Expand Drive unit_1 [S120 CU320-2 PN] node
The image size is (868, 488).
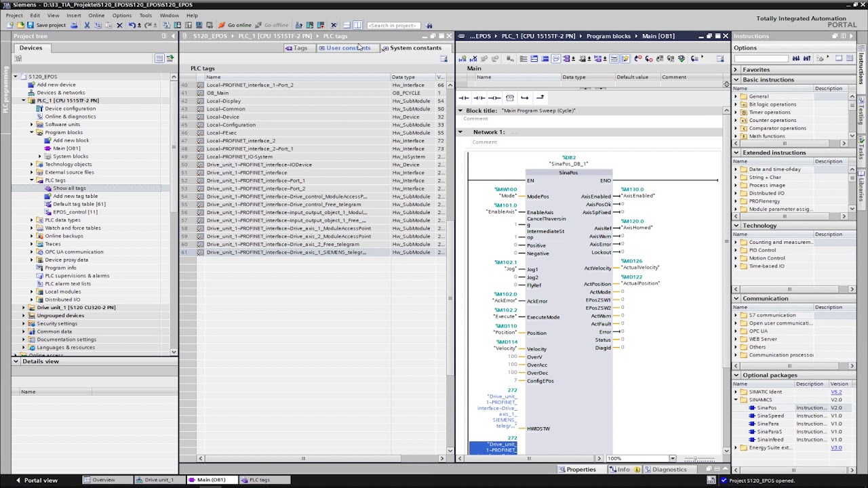point(23,308)
